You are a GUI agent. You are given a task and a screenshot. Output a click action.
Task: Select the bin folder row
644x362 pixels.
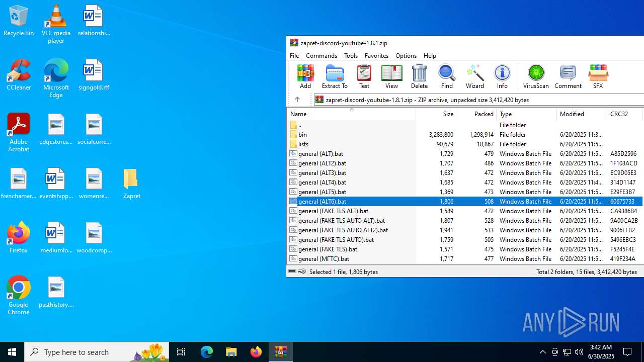(x=465, y=134)
